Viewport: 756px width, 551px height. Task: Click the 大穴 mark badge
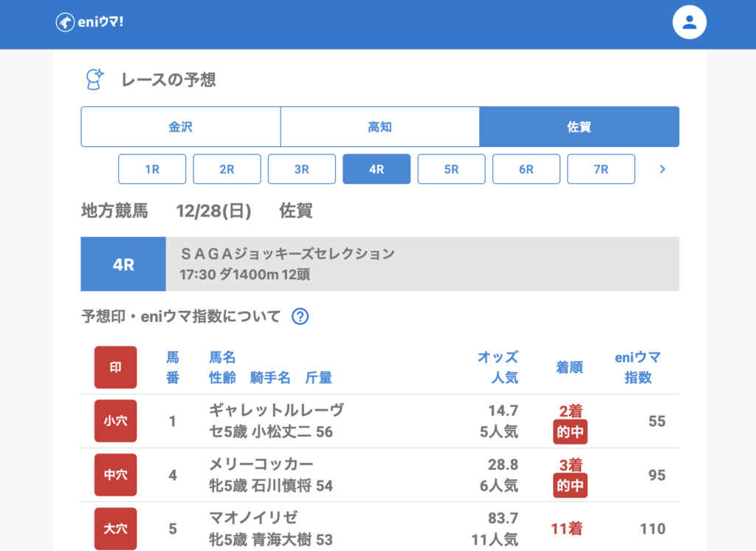click(115, 528)
